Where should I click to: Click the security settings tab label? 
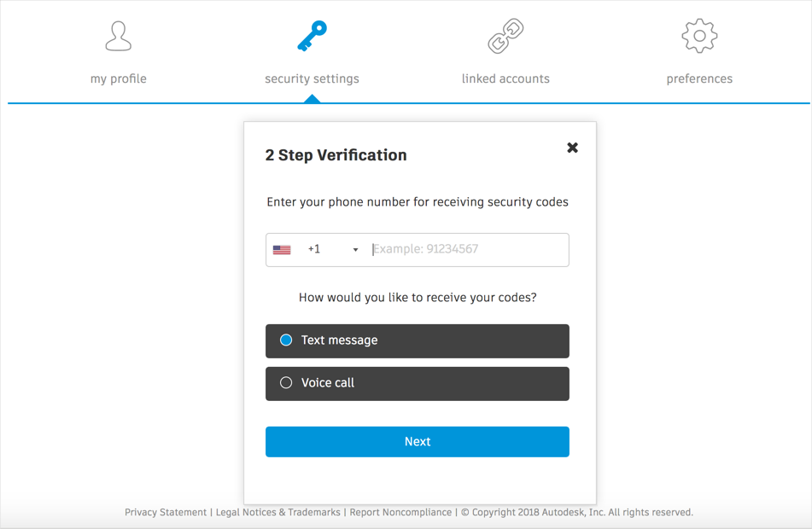[x=312, y=78]
